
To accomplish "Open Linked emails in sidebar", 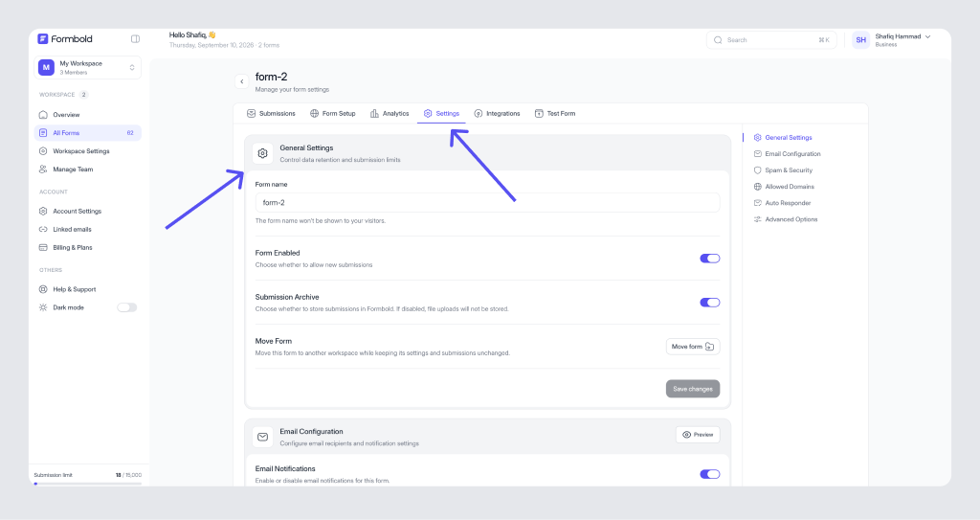I will (x=87, y=229).
